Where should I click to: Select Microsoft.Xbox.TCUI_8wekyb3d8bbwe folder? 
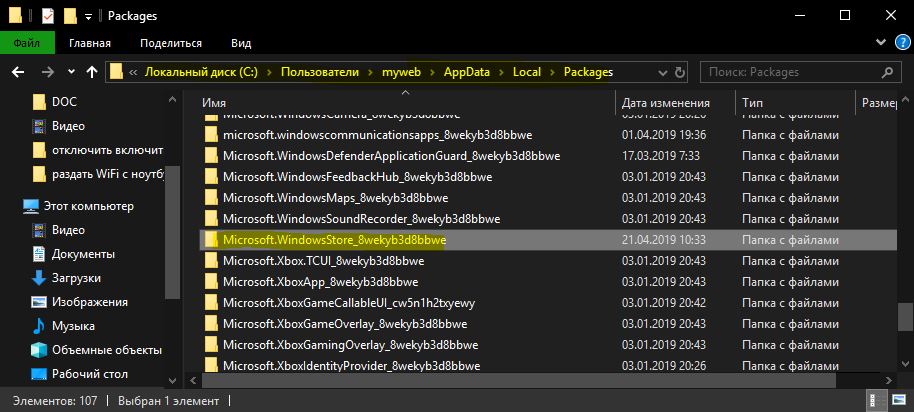(324, 261)
